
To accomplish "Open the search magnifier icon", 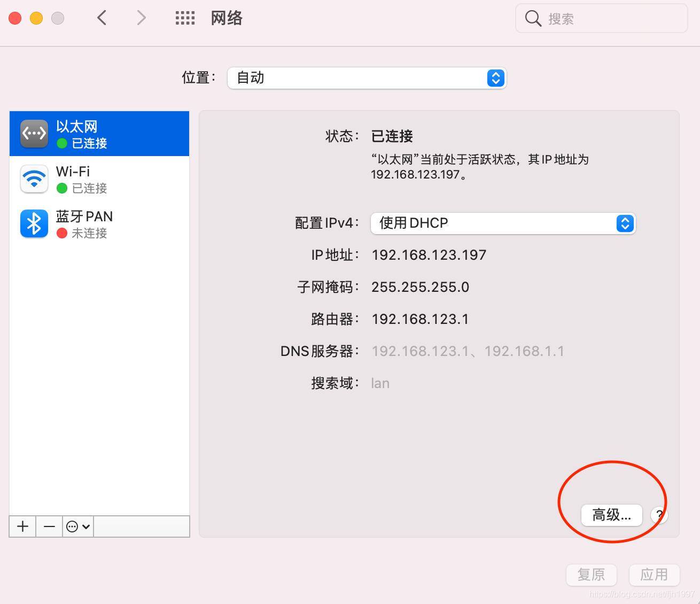I will coord(533,18).
